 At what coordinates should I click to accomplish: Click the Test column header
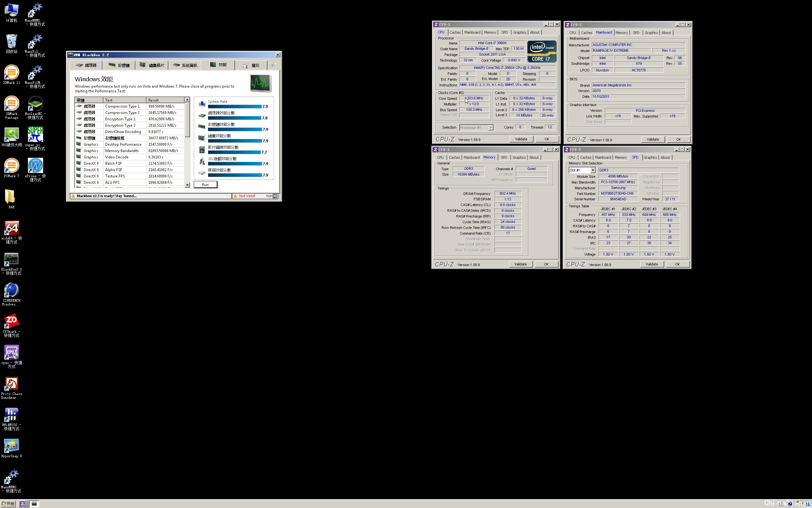(125, 100)
